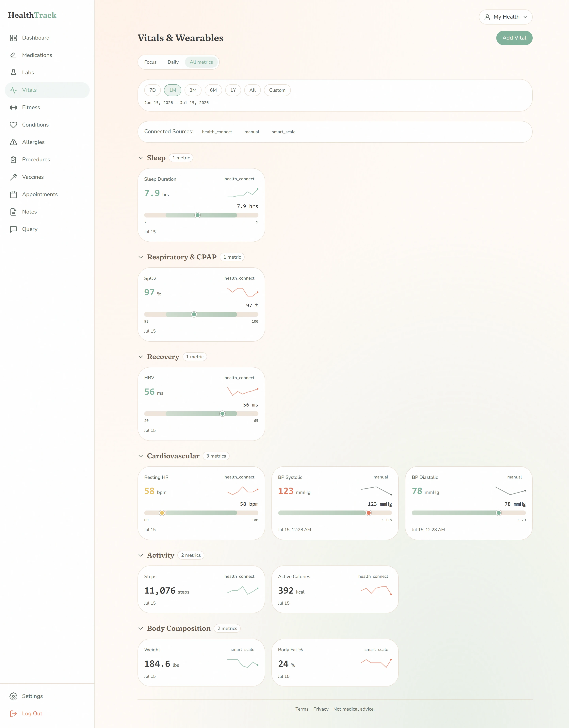Click the Medications pencil icon
Viewport: 569px width, 728px height.
point(13,55)
